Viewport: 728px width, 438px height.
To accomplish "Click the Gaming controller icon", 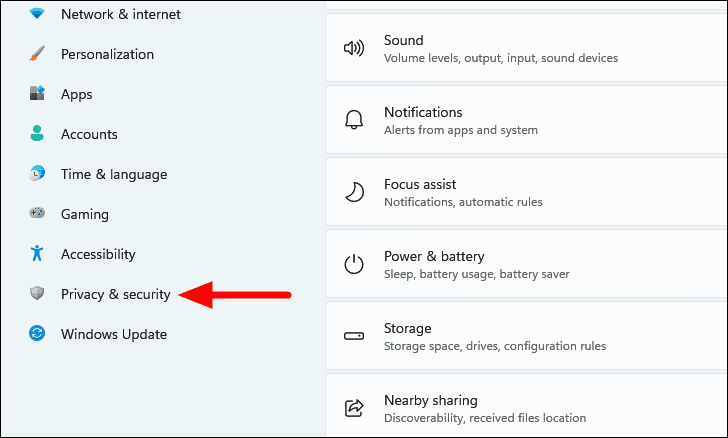I will coord(37,213).
